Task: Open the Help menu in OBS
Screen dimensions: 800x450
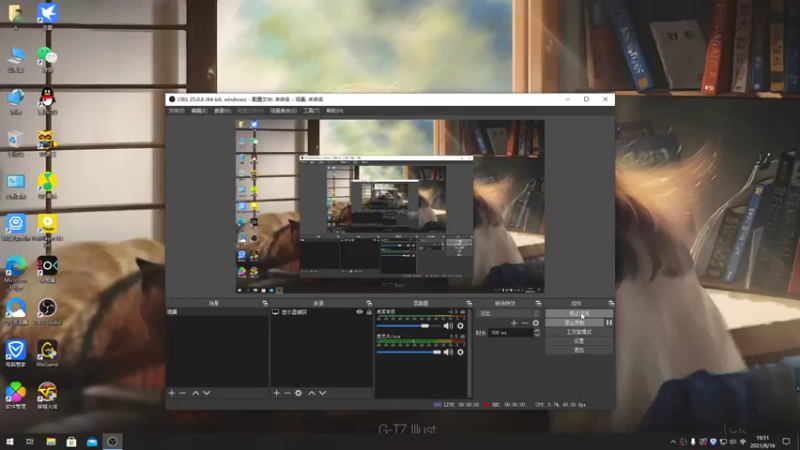Action: pos(335,111)
